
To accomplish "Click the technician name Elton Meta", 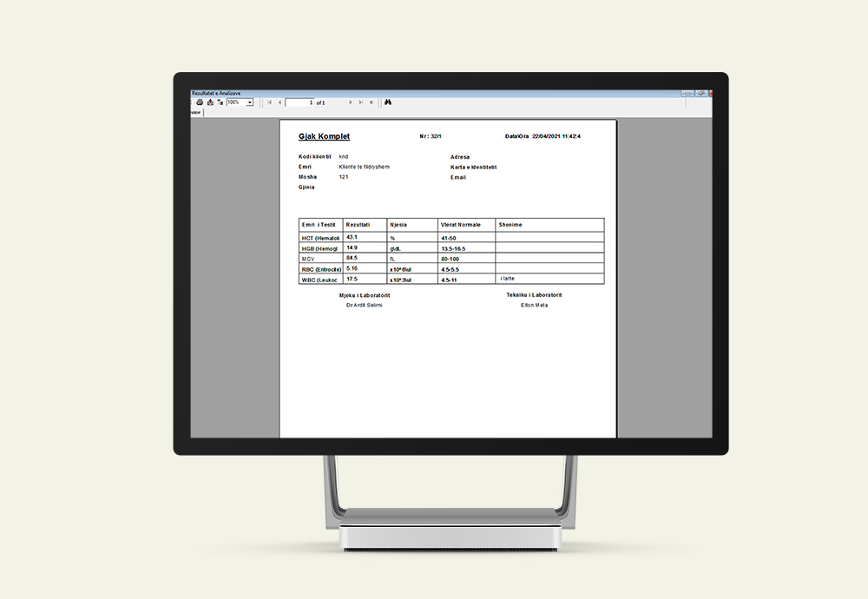I will (x=534, y=306).
